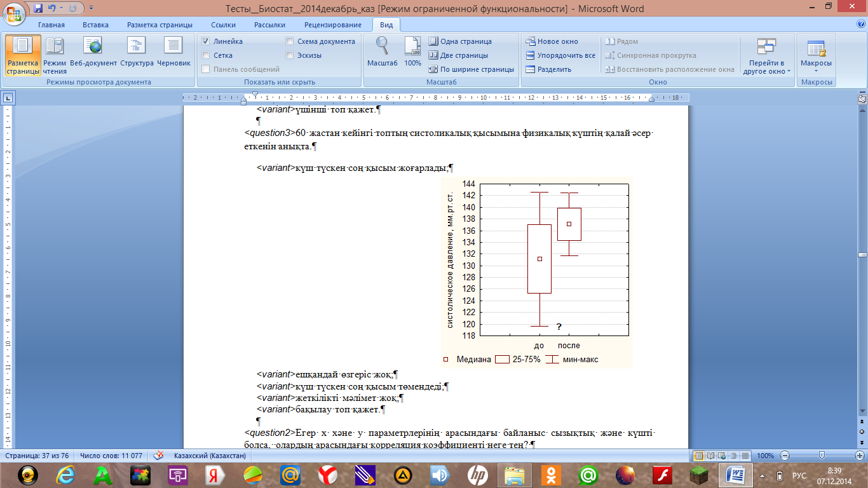This screenshot has width=868, height=488.
Task: Open Yandex browser from taskbar
Action: [x=328, y=475]
